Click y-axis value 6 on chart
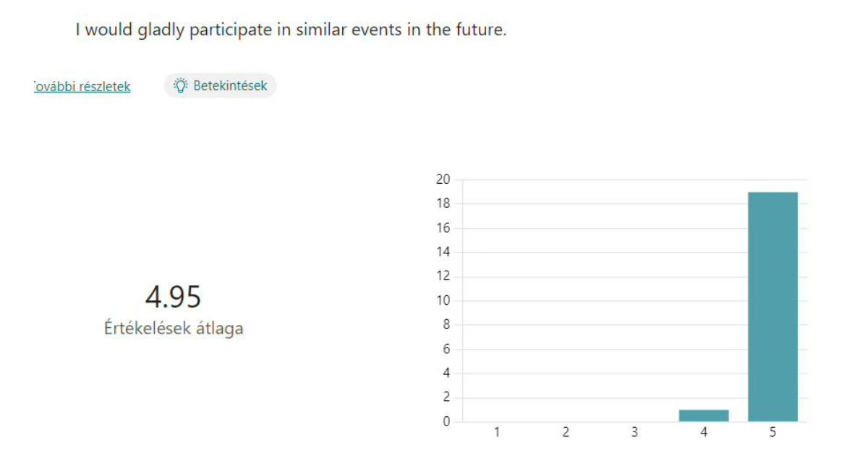This screenshot has height=456, width=868. pyautogui.click(x=446, y=349)
